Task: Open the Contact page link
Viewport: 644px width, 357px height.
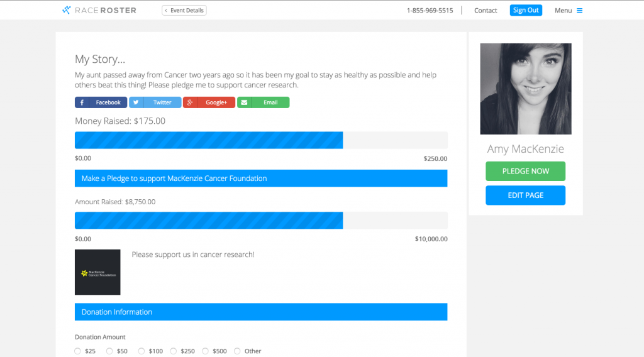Action: [x=486, y=11]
